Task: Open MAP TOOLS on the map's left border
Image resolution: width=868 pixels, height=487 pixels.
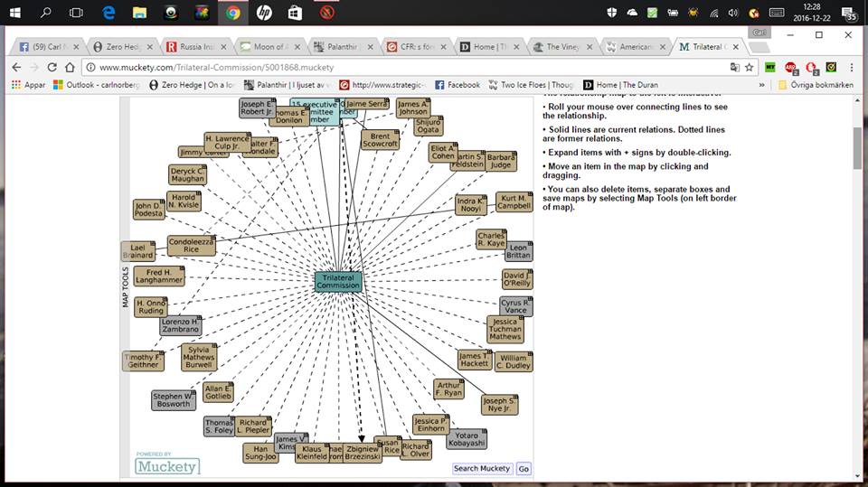Action: point(125,287)
